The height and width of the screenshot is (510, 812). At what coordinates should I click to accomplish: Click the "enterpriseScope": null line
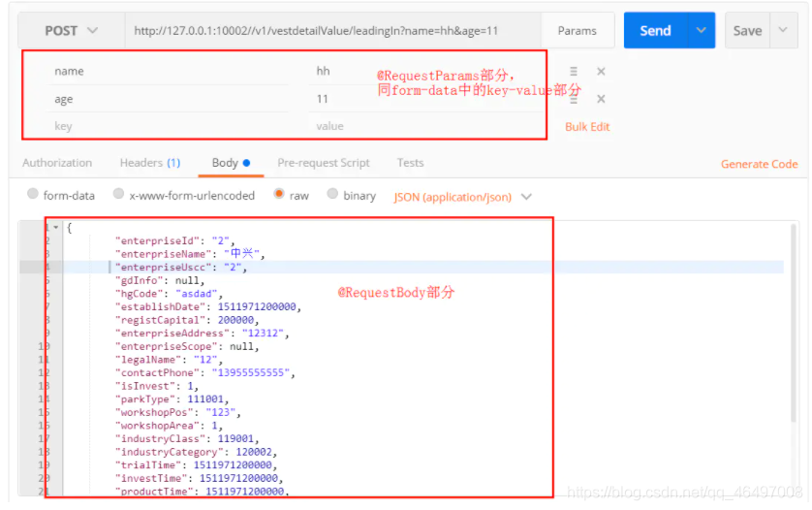point(186,346)
